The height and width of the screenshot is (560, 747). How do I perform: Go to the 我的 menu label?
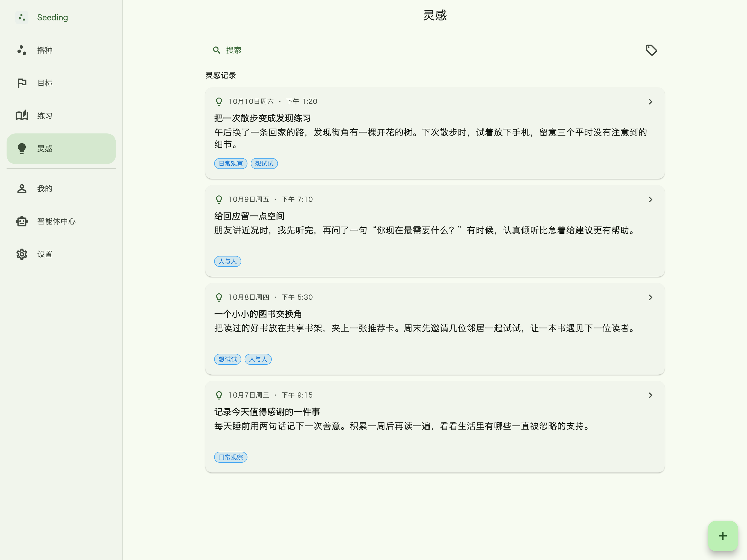(x=45, y=188)
